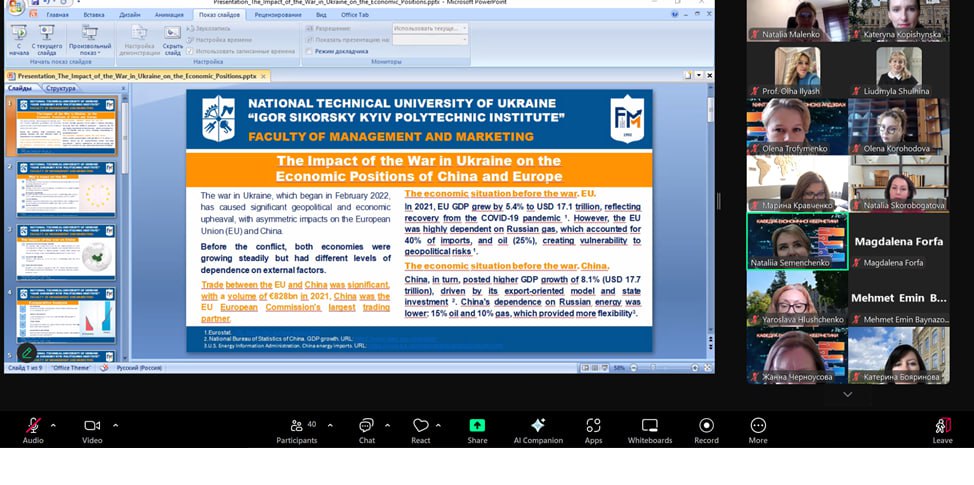Open the React emoji menu
974x485 pixels.
click(x=421, y=430)
